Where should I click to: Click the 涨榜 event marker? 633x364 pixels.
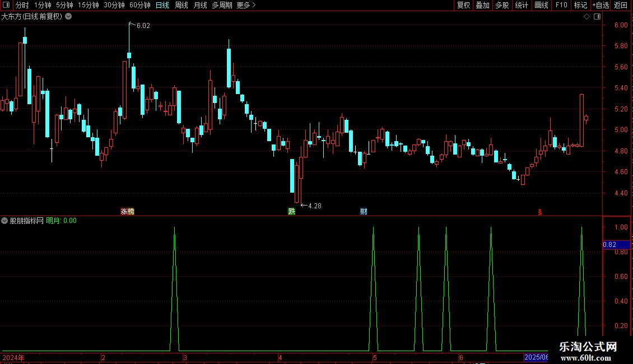pos(128,212)
